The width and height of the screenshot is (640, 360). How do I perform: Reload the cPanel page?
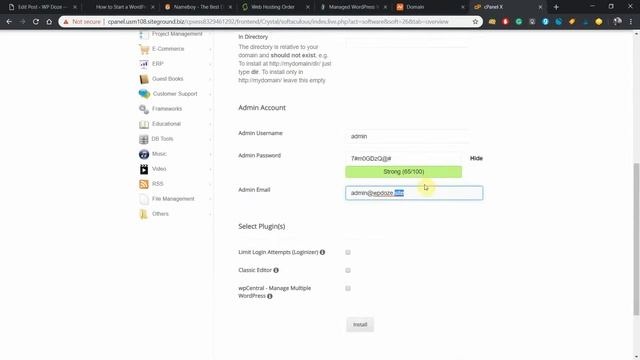(x=36, y=22)
